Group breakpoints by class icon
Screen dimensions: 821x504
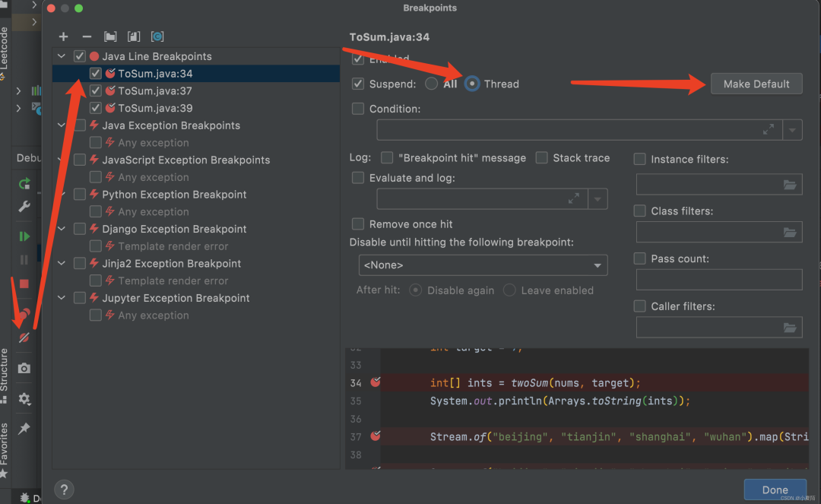click(134, 36)
